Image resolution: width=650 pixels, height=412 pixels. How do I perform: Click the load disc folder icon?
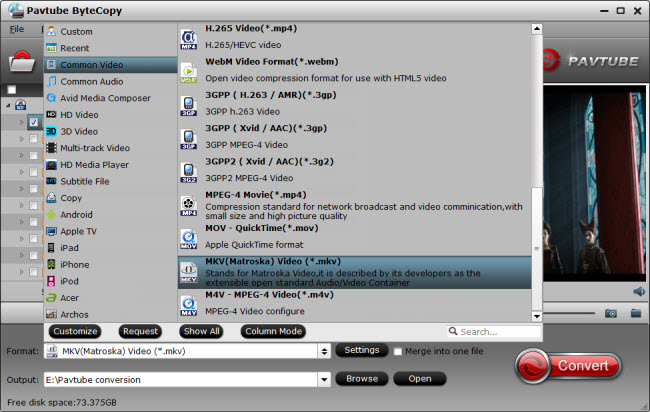[x=22, y=62]
